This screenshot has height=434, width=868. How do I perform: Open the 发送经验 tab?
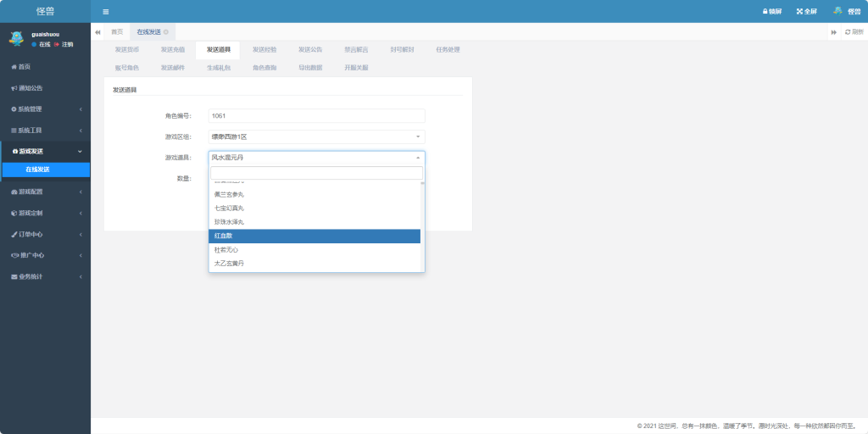pos(264,50)
